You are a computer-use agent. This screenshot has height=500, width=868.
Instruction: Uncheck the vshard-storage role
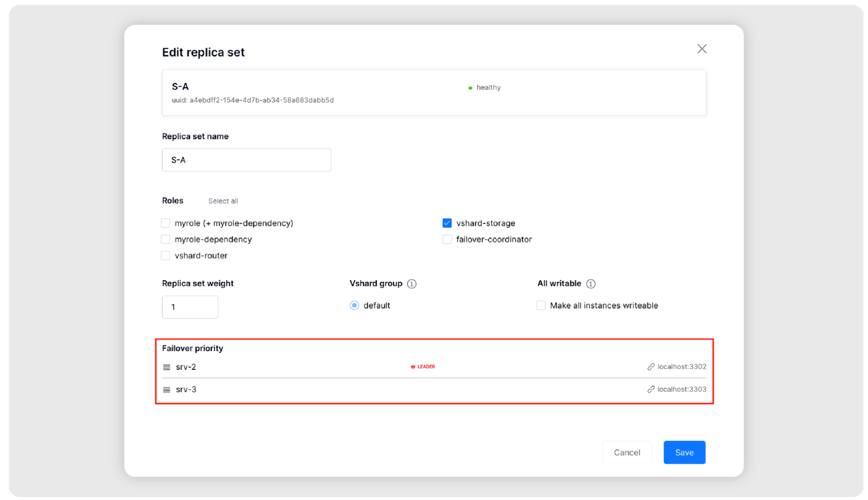click(447, 223)
